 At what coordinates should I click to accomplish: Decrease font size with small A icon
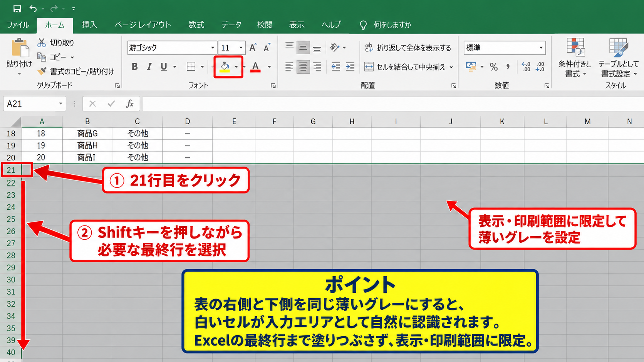(x=267, y=47)
